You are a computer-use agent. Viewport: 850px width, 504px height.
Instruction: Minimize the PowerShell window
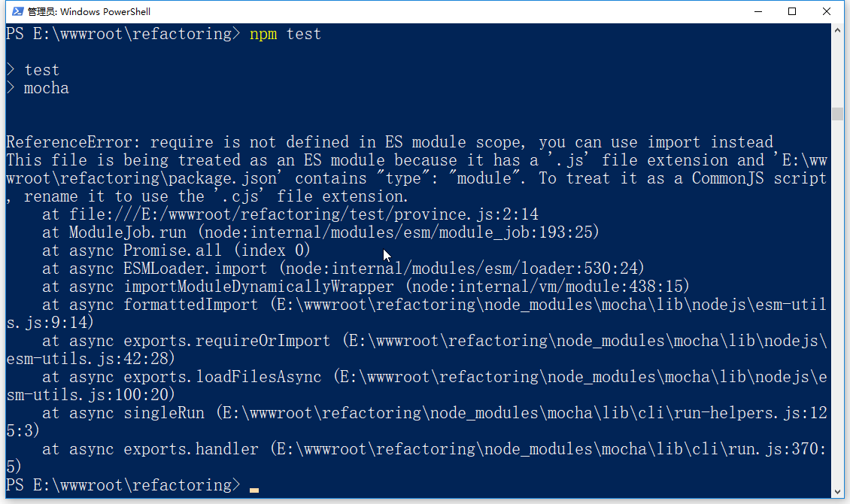coord(757,11)
